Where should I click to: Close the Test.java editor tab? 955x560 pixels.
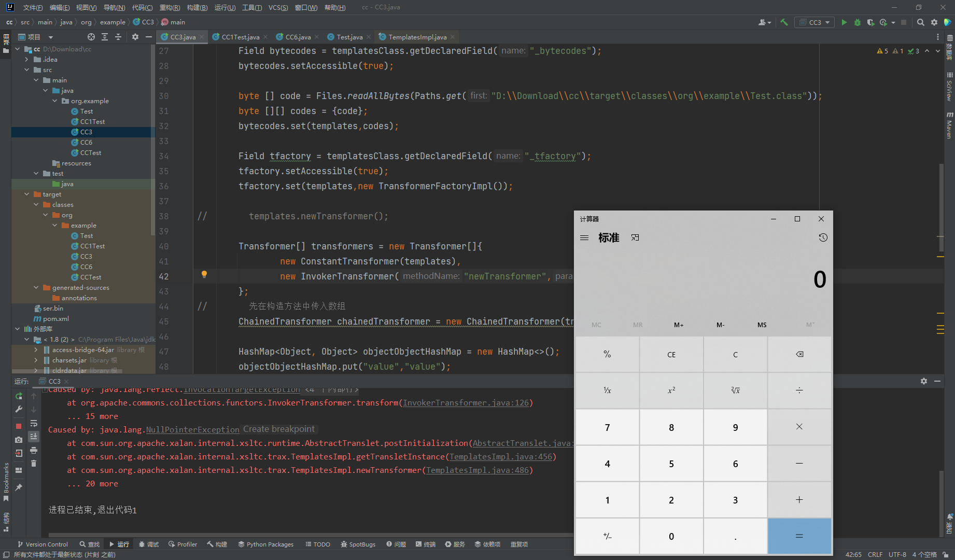coord(369,37)
